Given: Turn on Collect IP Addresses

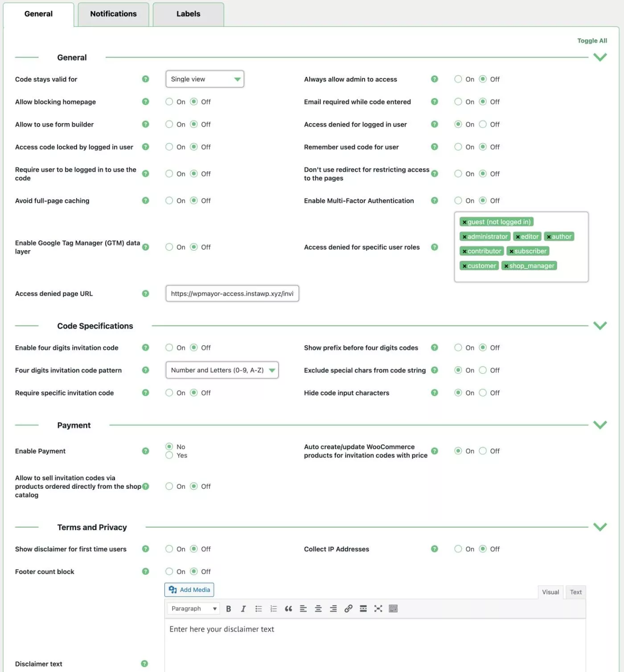Looking at the screenshot, I should coord(458,549).
